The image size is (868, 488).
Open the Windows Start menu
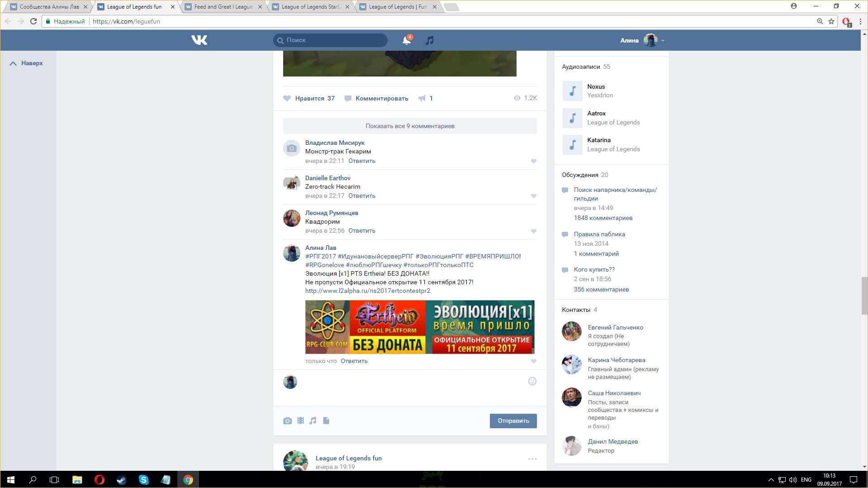tap(11, 480)
